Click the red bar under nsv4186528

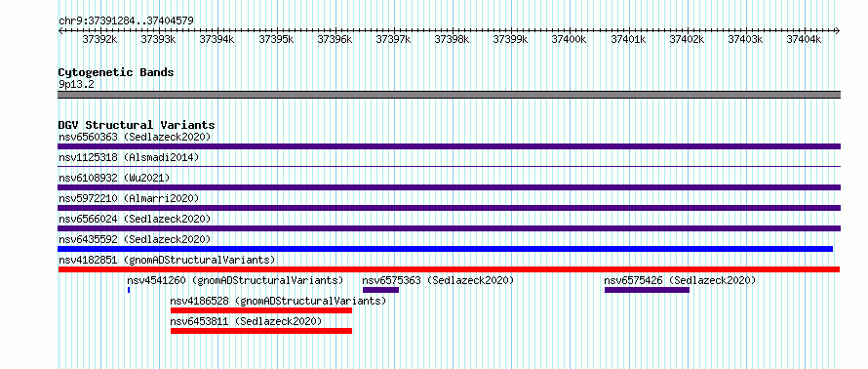coord(261,310)
